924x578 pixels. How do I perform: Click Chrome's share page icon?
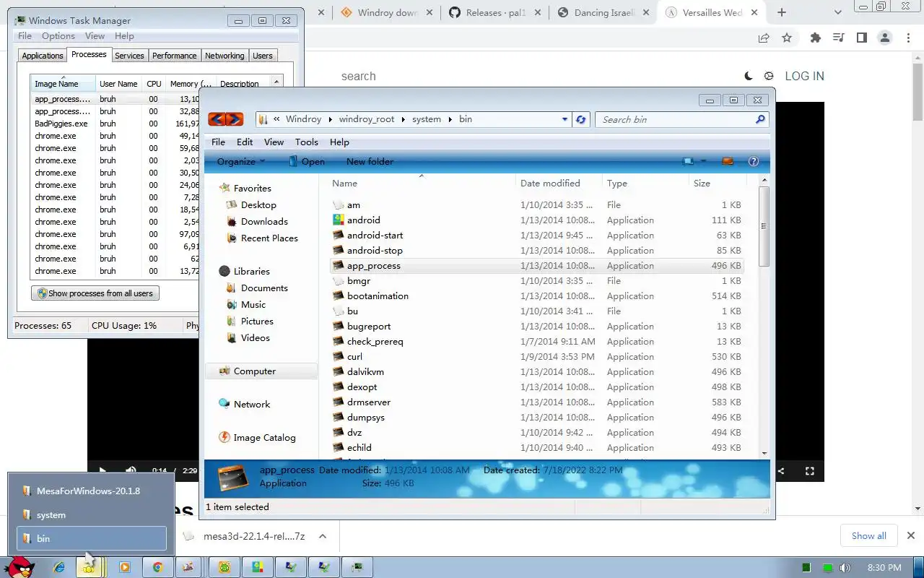(x=764, y=38)
